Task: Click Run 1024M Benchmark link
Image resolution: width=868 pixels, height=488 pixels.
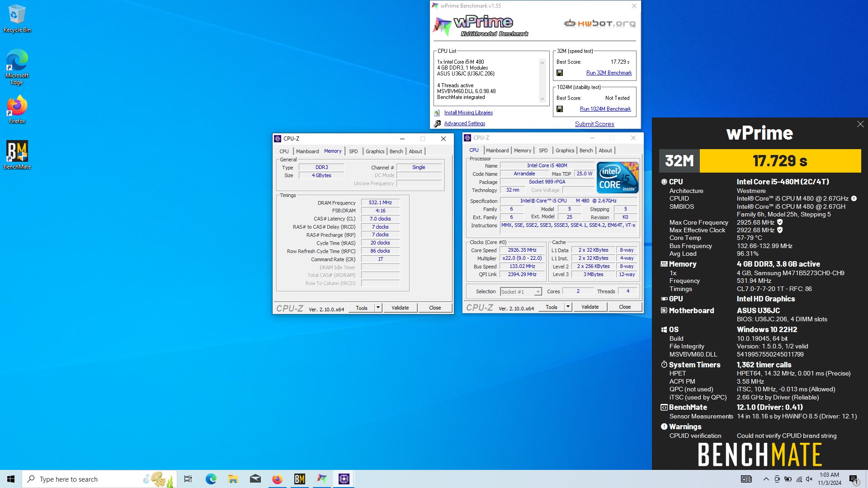Action: [x=605, y=109]
